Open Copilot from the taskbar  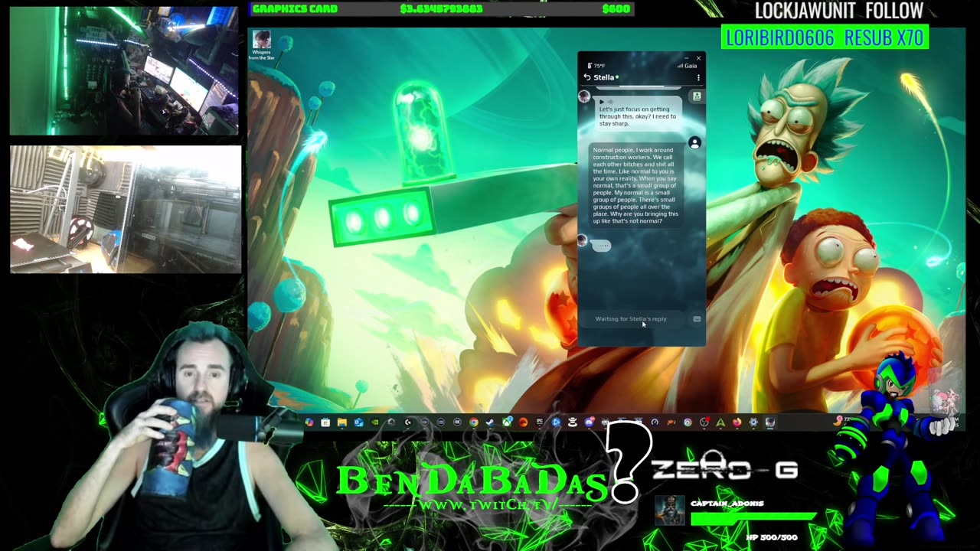coord(309,422)
